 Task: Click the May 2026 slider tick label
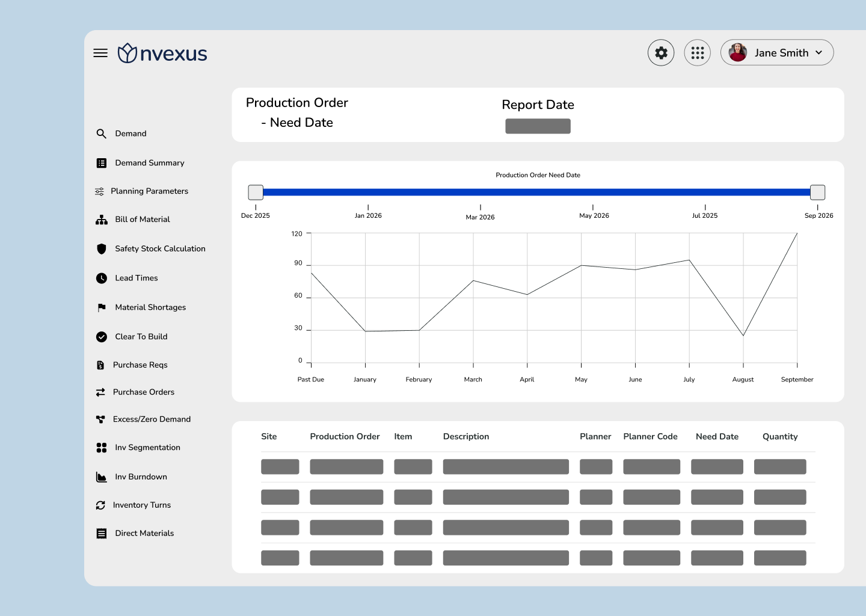click(x=594, y=215)
